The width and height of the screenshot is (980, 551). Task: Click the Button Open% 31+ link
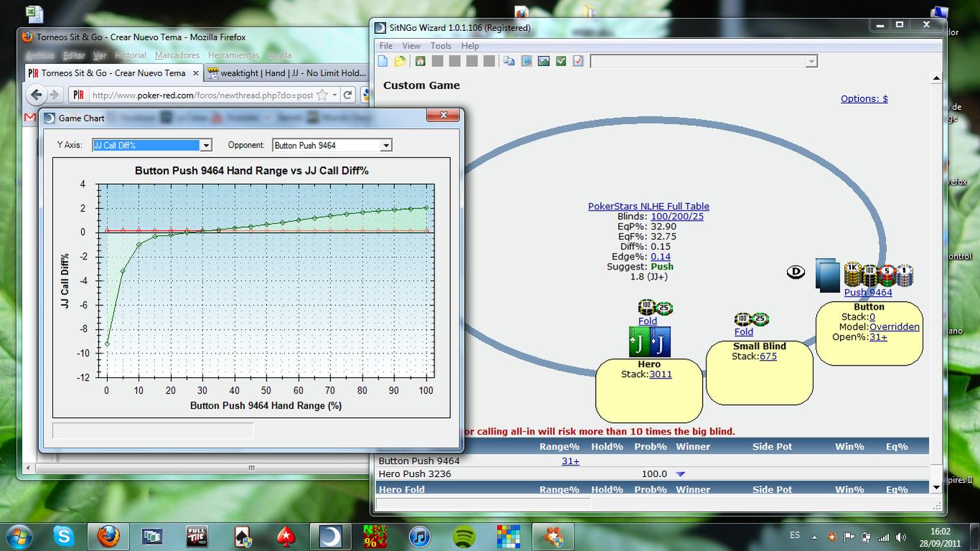pyautogui.click(x=878, y=337)
